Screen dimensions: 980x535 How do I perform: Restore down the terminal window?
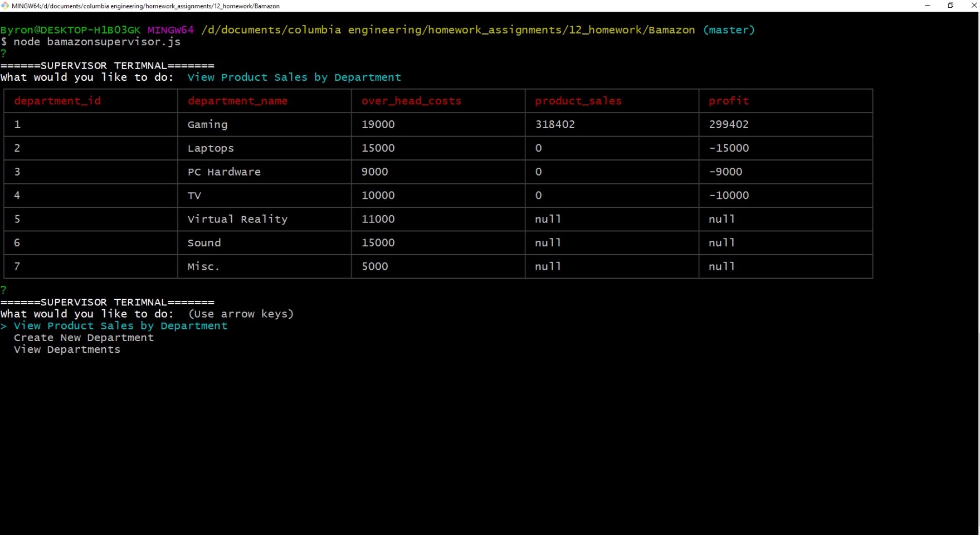point(950,6)
